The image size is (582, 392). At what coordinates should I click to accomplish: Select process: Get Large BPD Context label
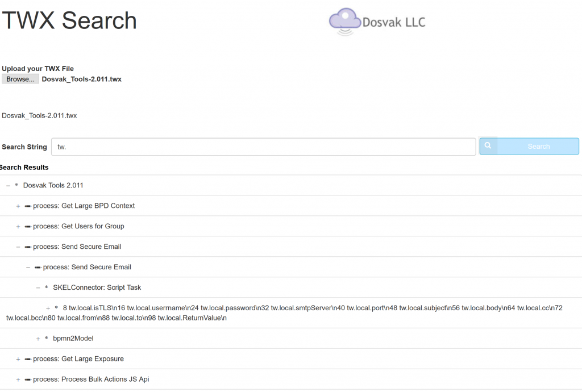click(x=84, y=206)
